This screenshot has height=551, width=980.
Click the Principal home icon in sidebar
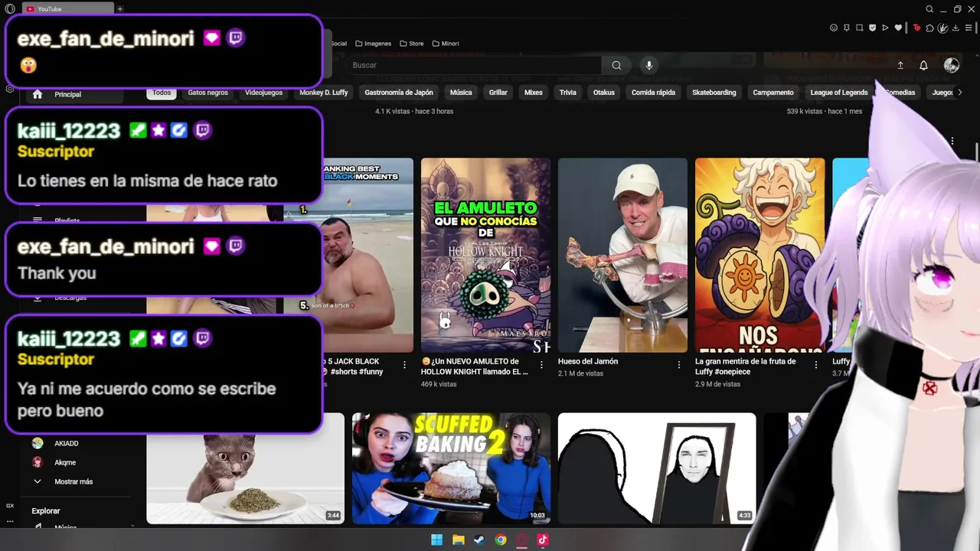click(x=37, y=94)
